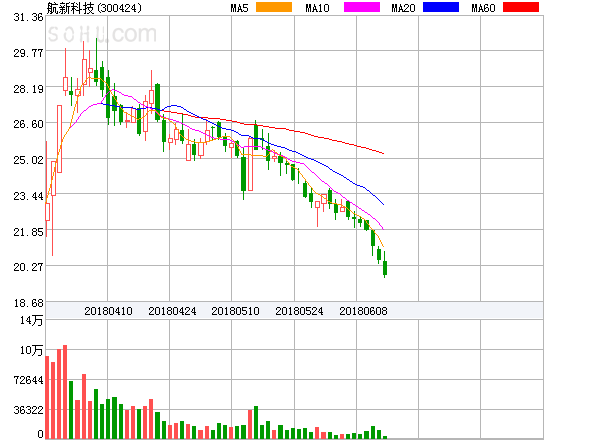The image size is (600, 440).
Task: Click the 28.19 price axis label
Action: 28,89
